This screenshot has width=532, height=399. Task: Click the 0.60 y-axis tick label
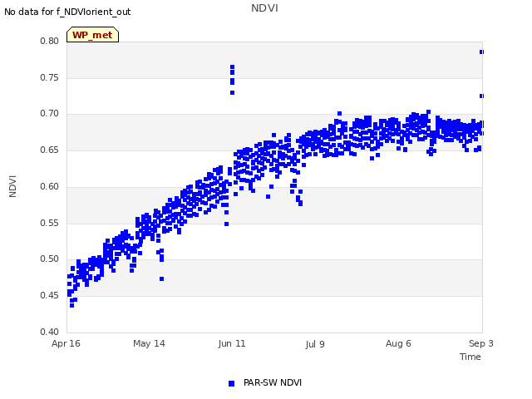coord(50,186)
